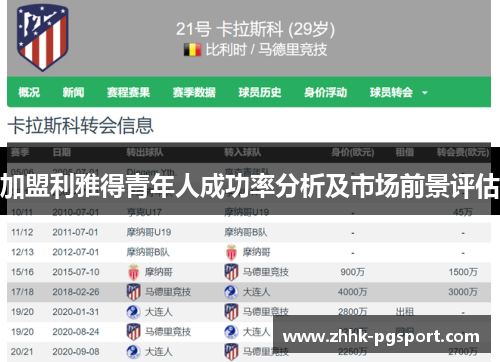Click the 马德里竞技 crest in the 2015-07-10 row
Viewport: 500px width, 362px height.
[x=231, y=272]
